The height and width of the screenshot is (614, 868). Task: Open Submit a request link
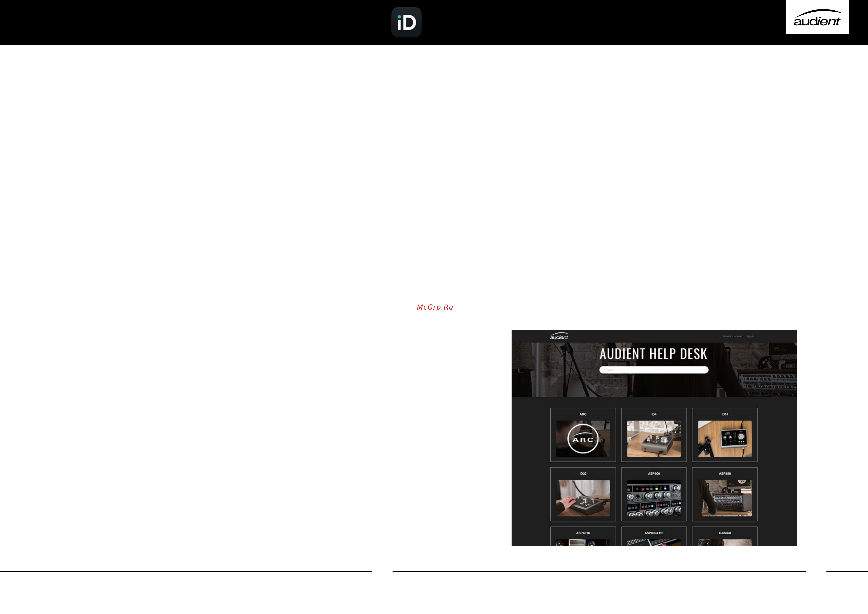tap(732, 336)
